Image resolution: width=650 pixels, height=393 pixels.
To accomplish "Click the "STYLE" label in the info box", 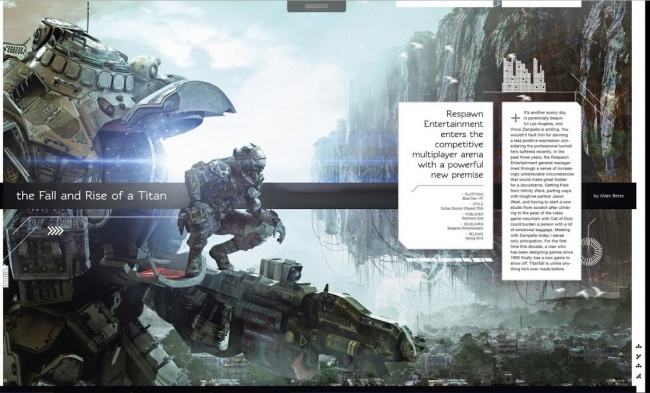I will tap(477, 204).
